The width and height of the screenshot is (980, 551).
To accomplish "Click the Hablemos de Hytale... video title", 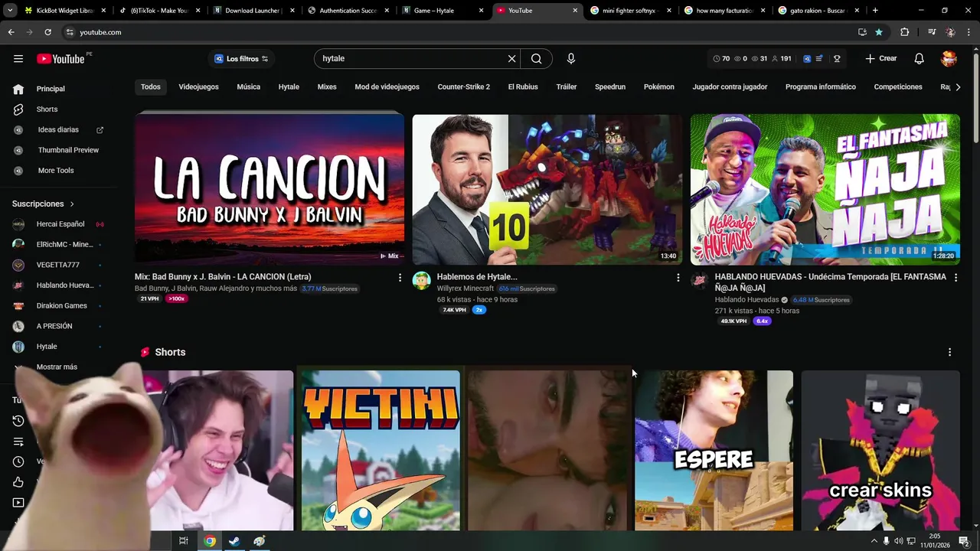I will (x=477, y=277).
